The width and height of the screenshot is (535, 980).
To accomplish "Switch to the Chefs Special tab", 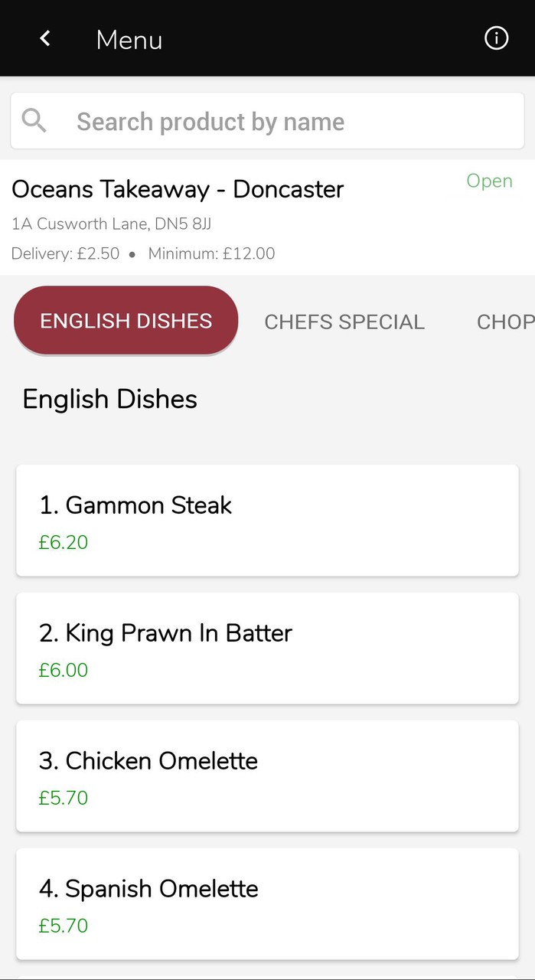I will [344, 322].
